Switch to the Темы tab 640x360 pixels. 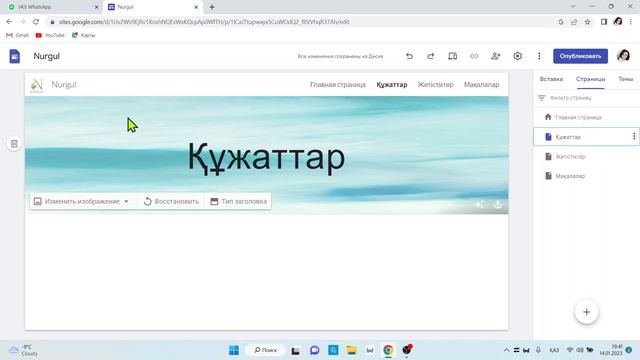626,79
